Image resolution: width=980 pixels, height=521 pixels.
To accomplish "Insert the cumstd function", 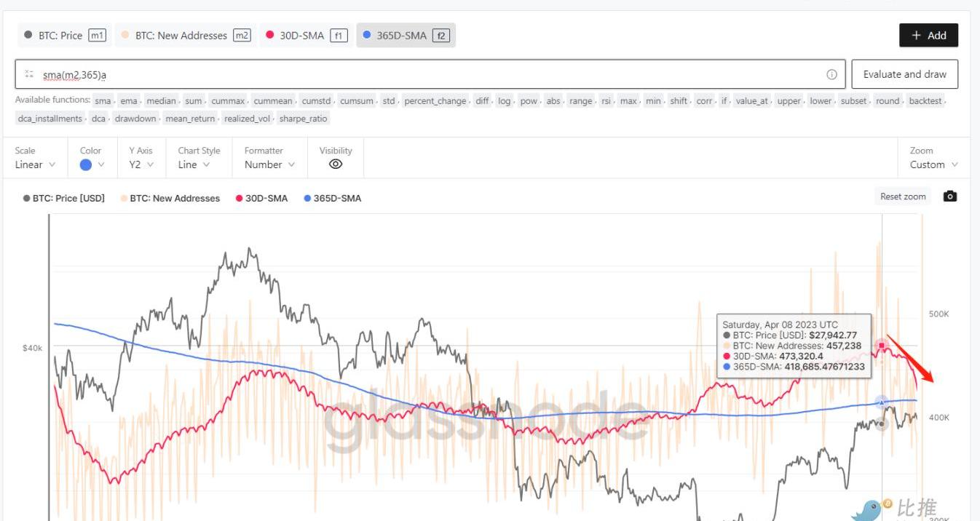I will 317,101.
